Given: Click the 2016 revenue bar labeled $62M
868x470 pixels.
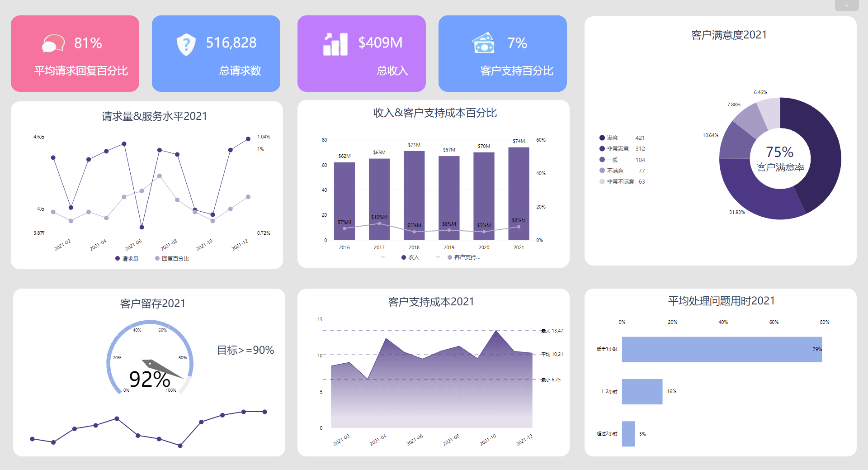Looking at the screenshot, I should pos(344,201).
